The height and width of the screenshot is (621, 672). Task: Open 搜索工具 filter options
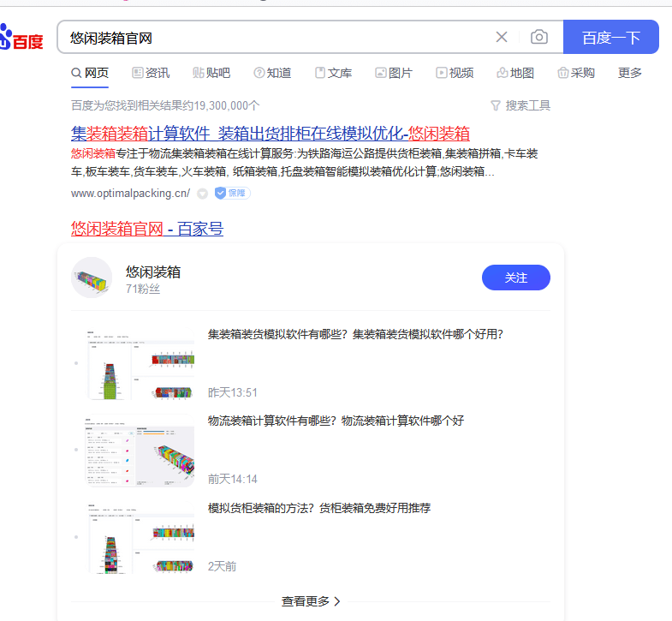pyautogui.click(x=520, y=105)
